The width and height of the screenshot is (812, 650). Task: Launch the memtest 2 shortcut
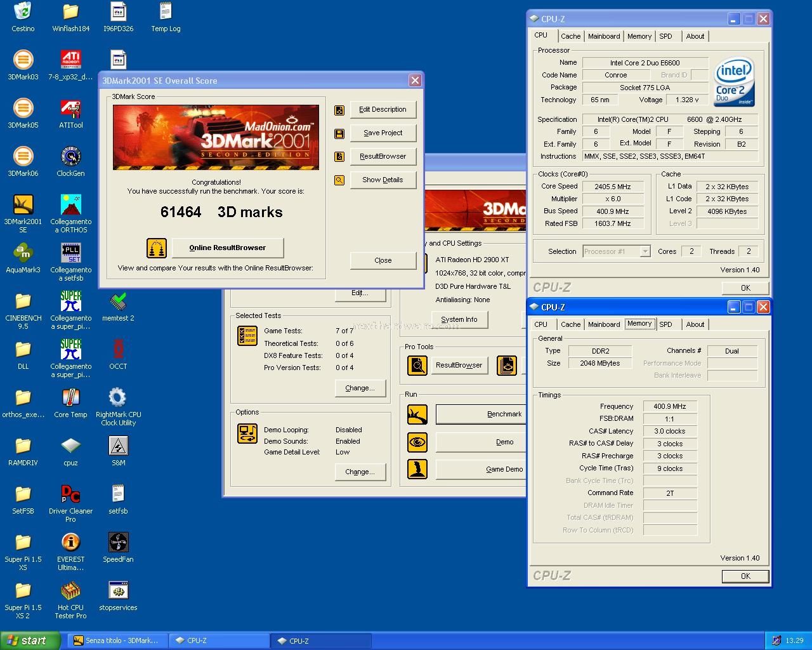tap(118, 301)
